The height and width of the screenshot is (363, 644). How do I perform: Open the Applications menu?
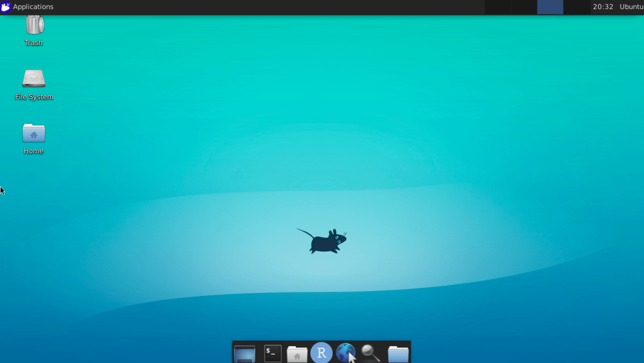pos(33,7)
